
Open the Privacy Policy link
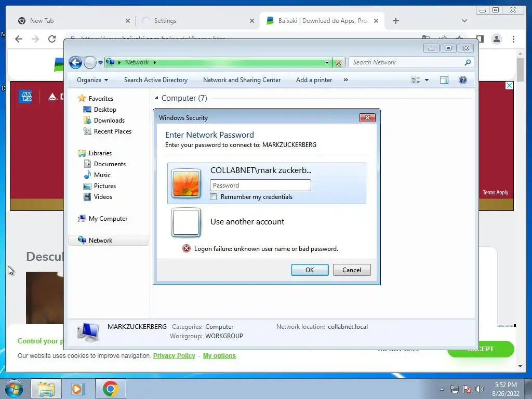click(174, 355)
